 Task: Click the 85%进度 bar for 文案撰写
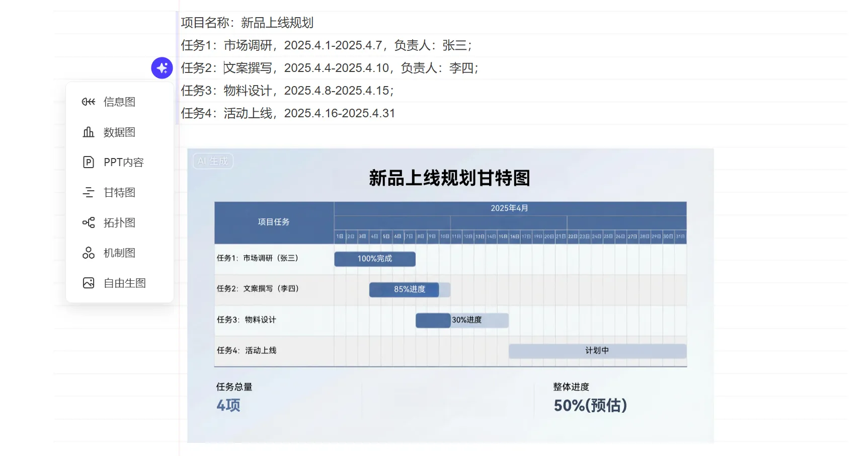pyautogui.click(x=409, y=289)
